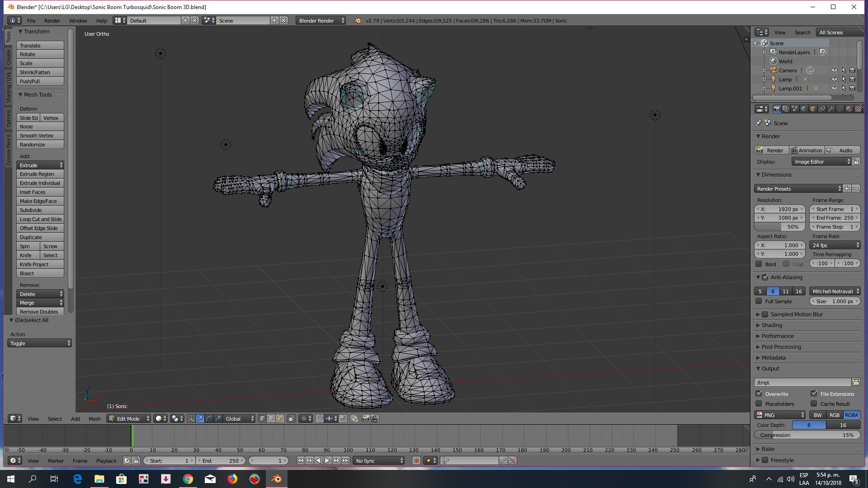Image resolution: width=868 pixels, height=488 pixels.
Task: Open the Blender Render engine dropdown
Action: (321, 21)
